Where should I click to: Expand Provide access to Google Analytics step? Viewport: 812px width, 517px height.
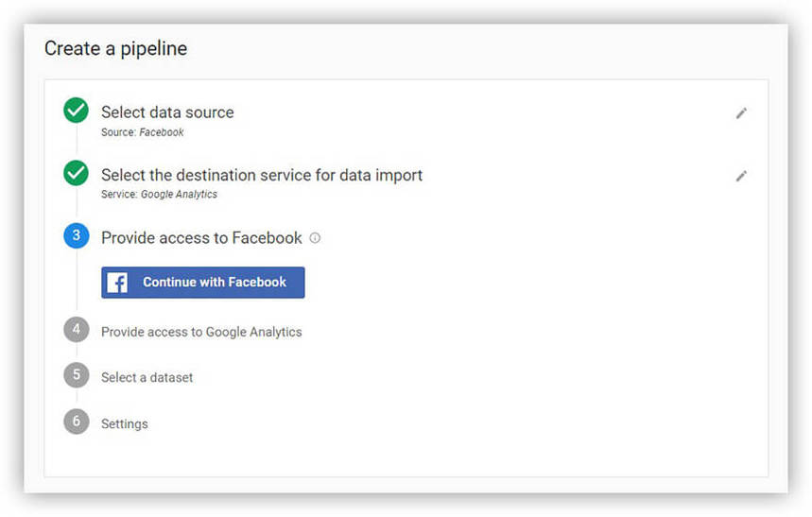pyautogui.click(x=201, y=332)
